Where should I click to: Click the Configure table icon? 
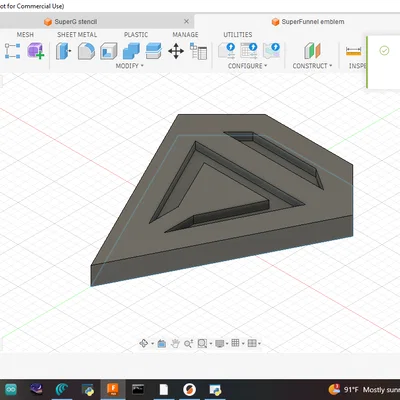pos(249,51)
